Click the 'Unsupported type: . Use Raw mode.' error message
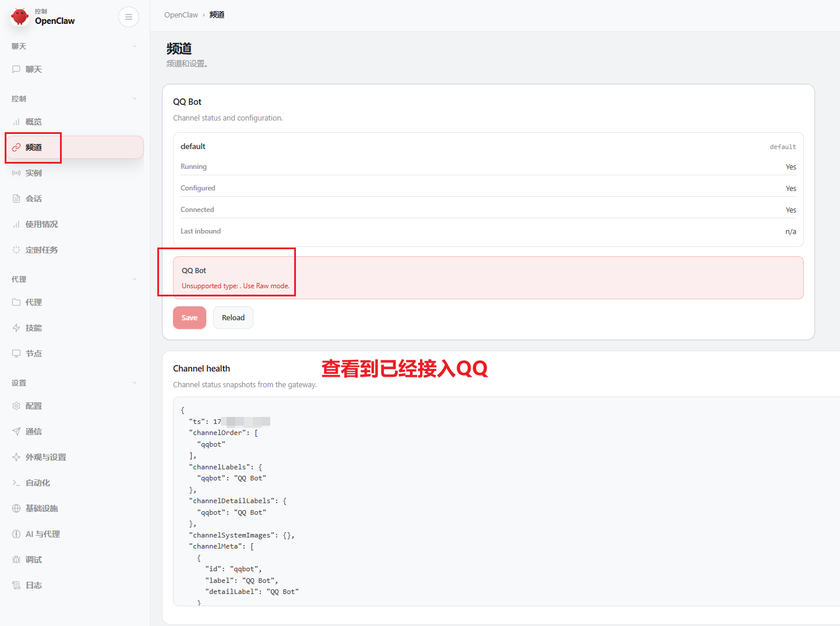 [x=235, y=286]
